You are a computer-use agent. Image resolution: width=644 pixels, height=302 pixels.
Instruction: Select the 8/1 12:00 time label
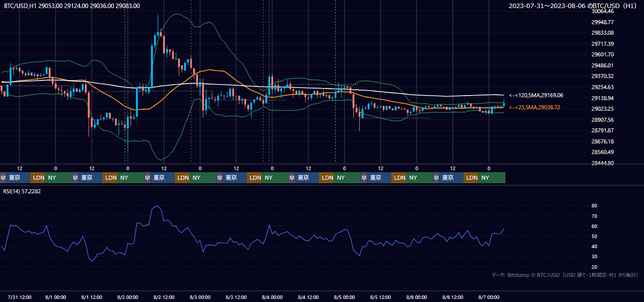coord(92,297)
